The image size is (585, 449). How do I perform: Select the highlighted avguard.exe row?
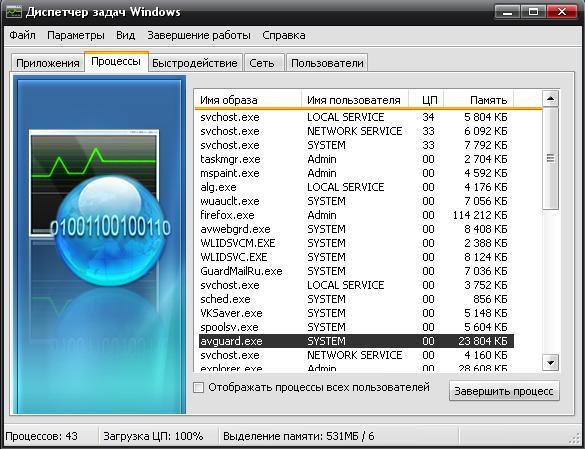tap(356, 341)
